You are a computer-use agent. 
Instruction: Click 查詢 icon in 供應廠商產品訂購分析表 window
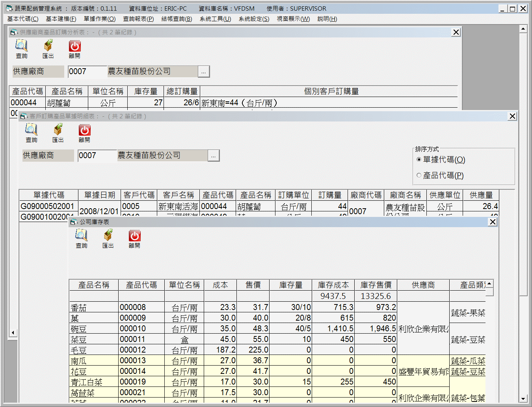tap(22, 49)
